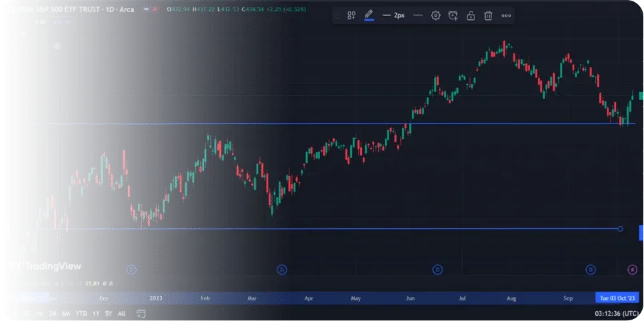Click the dividend marker near mid-March
The width and height of the screenshot is (644, 321).
(282, 270)
